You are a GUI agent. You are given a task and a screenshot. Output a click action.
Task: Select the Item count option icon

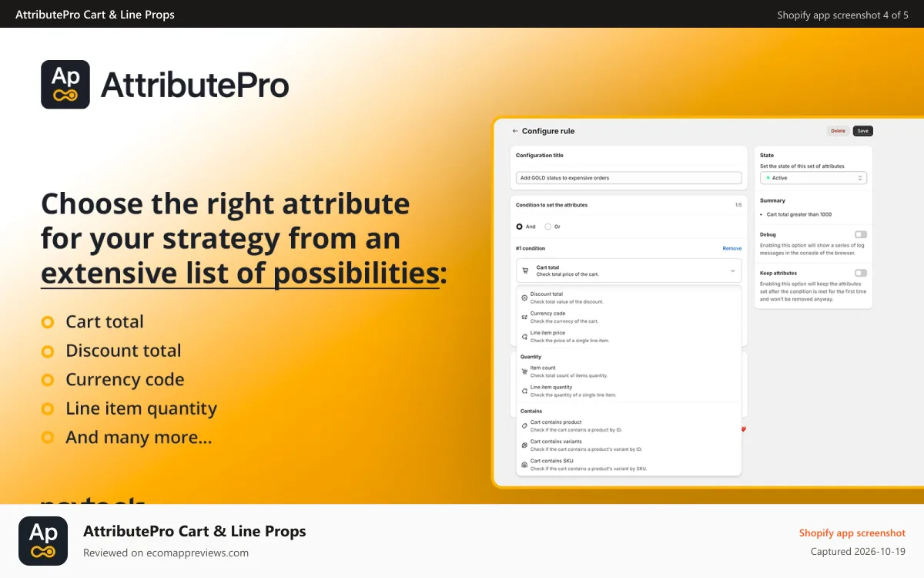click(x=524, y=371)
